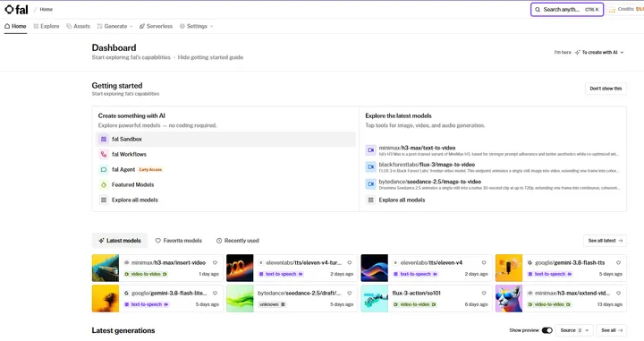Expand the Source dropdown

tap(573, 330)
